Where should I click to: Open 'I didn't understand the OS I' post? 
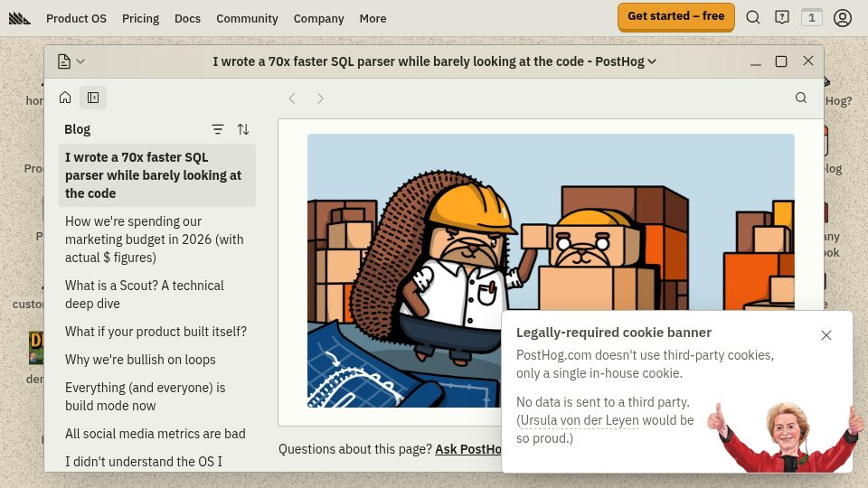(x=157, y=461)
